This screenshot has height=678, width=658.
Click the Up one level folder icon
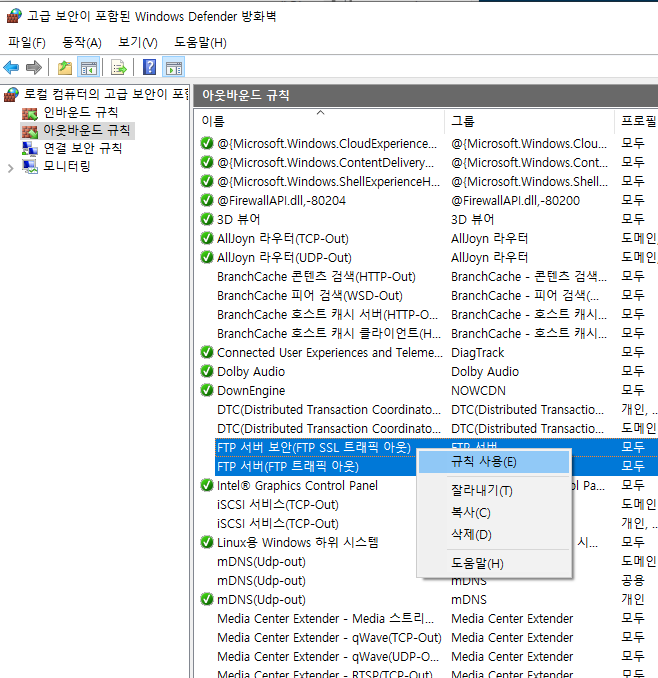point(65,67)
